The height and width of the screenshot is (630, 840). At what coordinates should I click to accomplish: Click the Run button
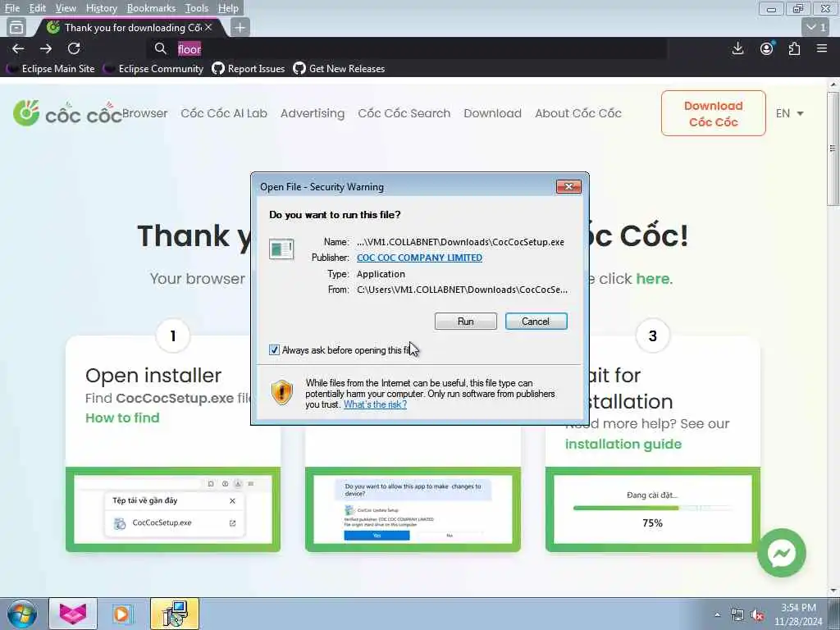(x=466, y=322)
